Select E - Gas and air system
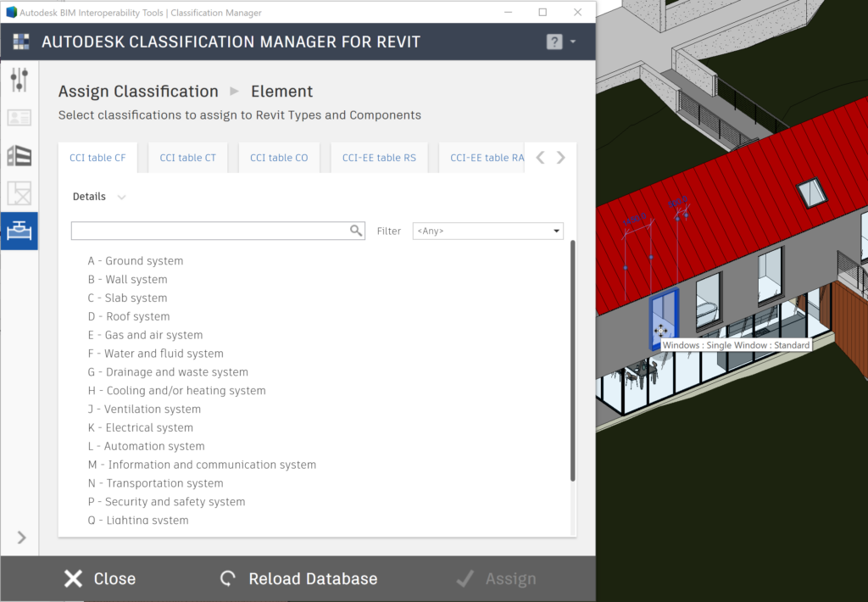The image size is (868, 602). point(146,335)
